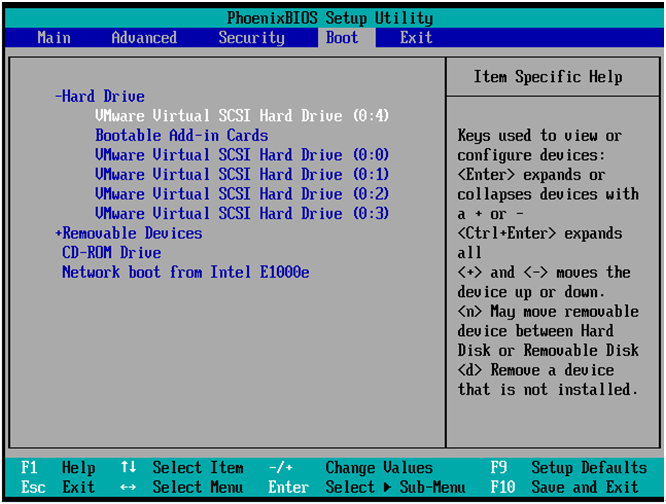Viewport: 666px width, 504px height.
Task: Open the Exit tab
Action: (x=416, y=38)
